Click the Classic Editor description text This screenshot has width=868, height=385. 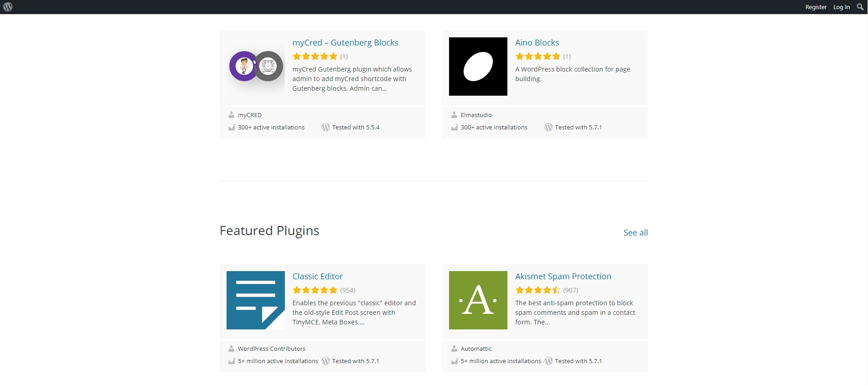point(354,313)
